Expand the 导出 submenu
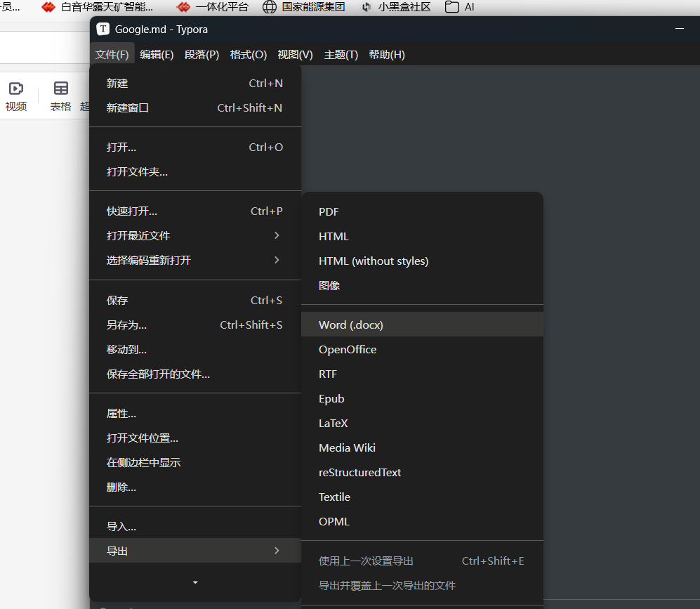This screenshot has height=609, width=700. (195, 551)
